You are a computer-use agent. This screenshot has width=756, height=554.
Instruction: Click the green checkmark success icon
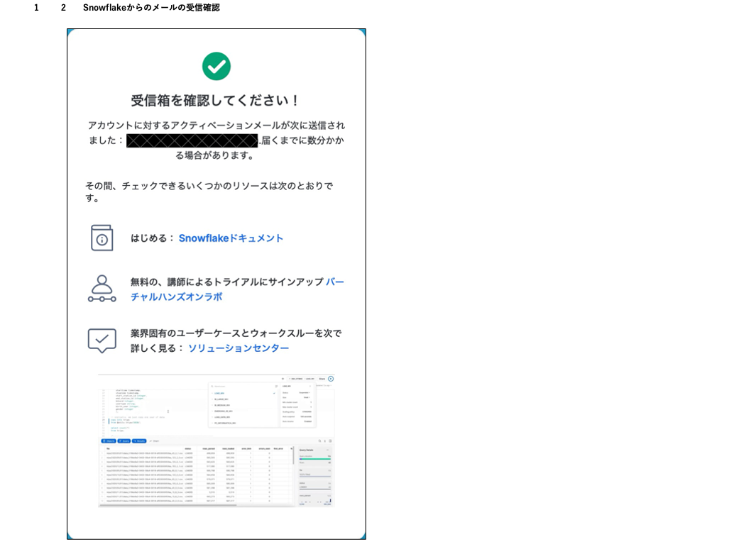216,66
